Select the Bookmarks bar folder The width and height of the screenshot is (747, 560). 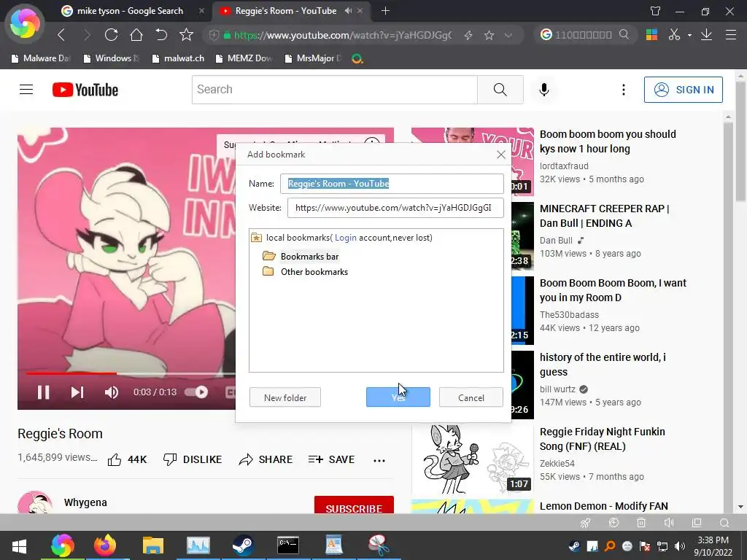(309, 257)
